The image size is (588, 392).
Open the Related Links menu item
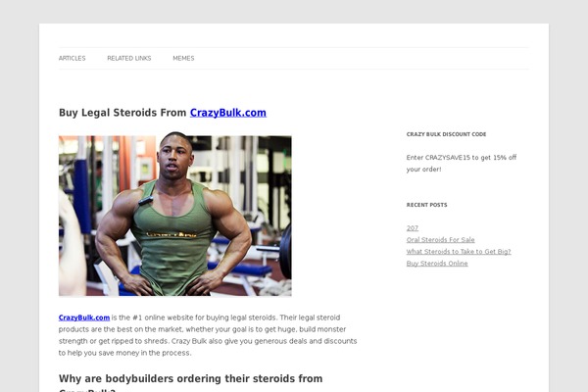(x=129, y=58)
